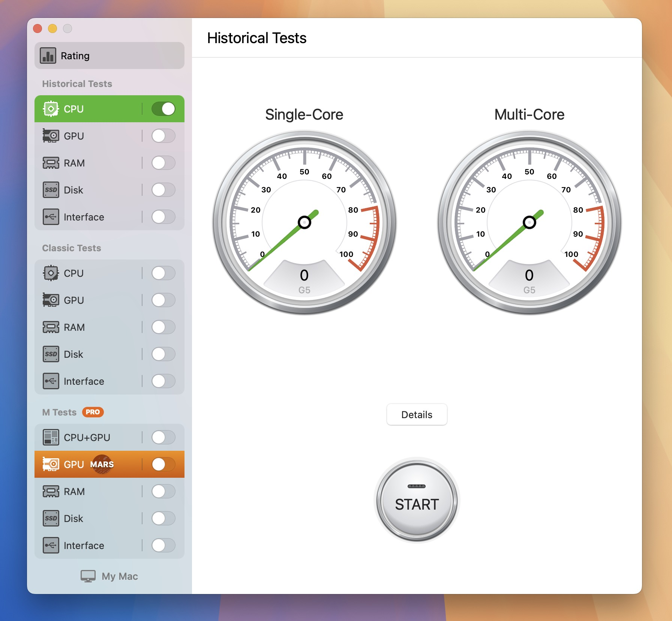Click the CPU icon in Classic Tests

click(x=51, y=273)
